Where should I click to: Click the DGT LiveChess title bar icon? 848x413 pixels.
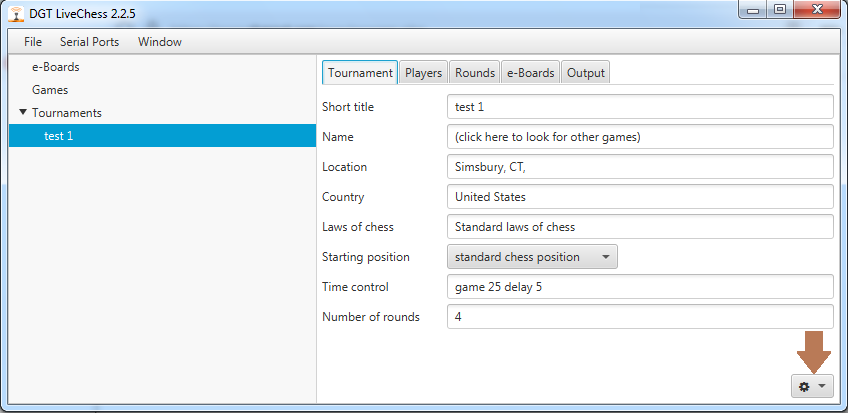tap(16, 13)
